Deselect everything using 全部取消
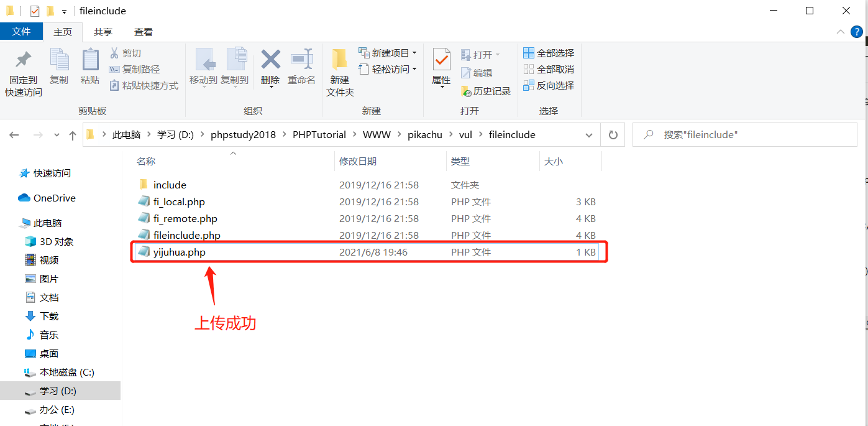 tap(549, 69)
